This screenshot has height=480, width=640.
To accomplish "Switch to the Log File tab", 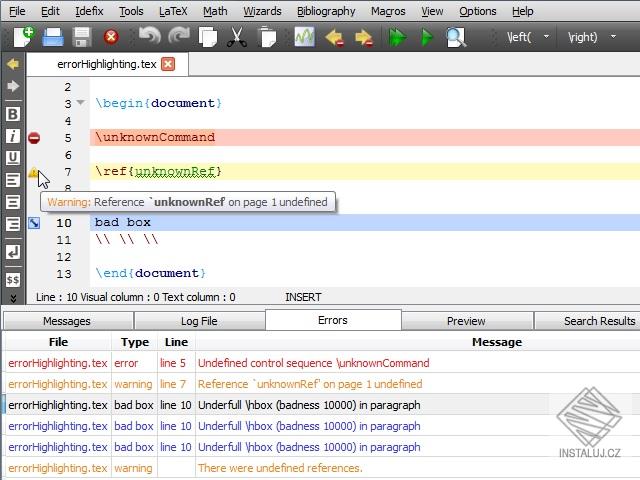I will pos(199,321).
